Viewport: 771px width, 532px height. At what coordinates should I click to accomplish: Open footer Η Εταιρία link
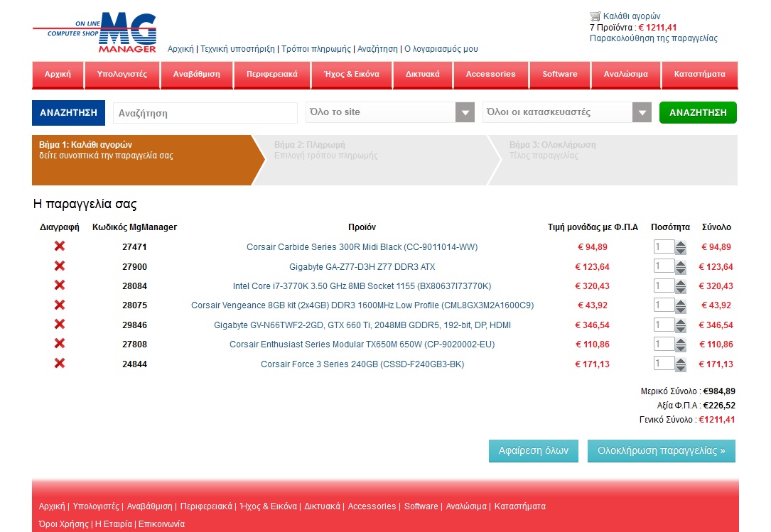(x=114, y=524)
